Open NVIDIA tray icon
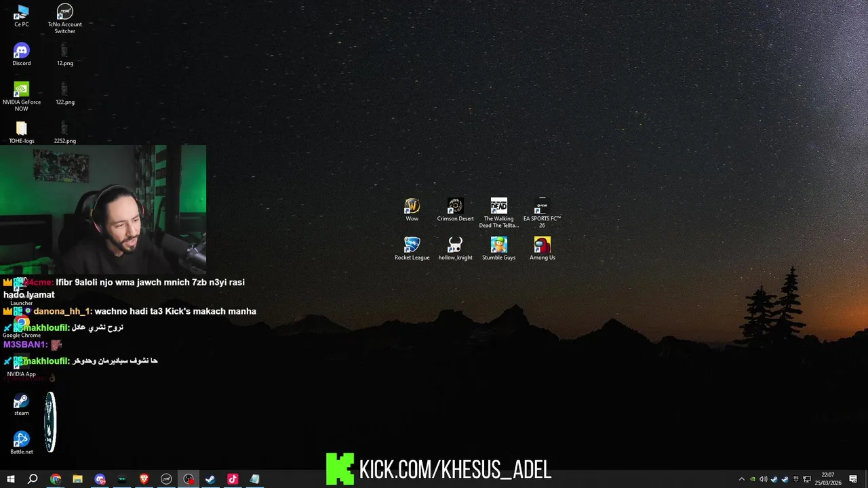868x488 pixels. coord(752,479)
